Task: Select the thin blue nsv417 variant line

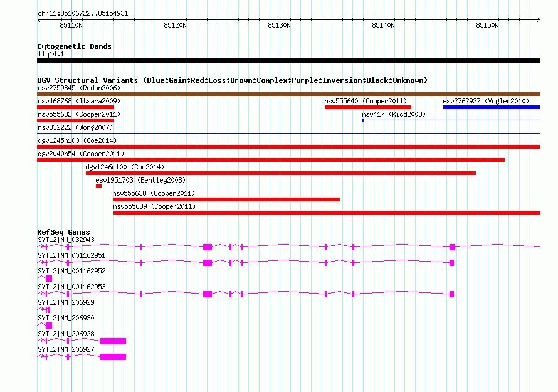Action: point(451,120)
